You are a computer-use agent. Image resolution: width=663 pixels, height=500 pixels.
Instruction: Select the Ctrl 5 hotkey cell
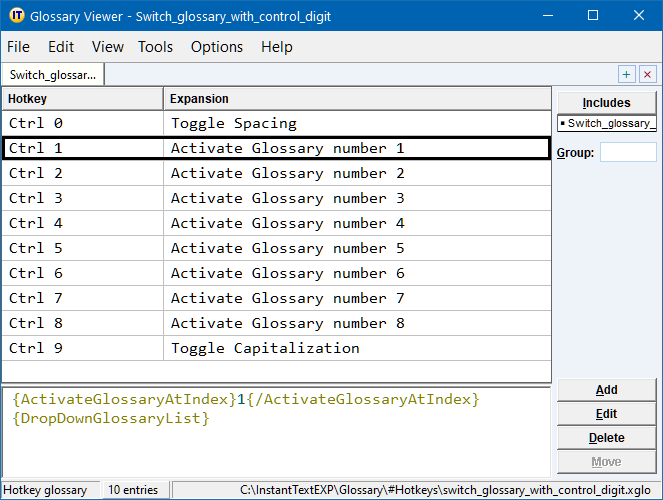[x=83, y=248]
